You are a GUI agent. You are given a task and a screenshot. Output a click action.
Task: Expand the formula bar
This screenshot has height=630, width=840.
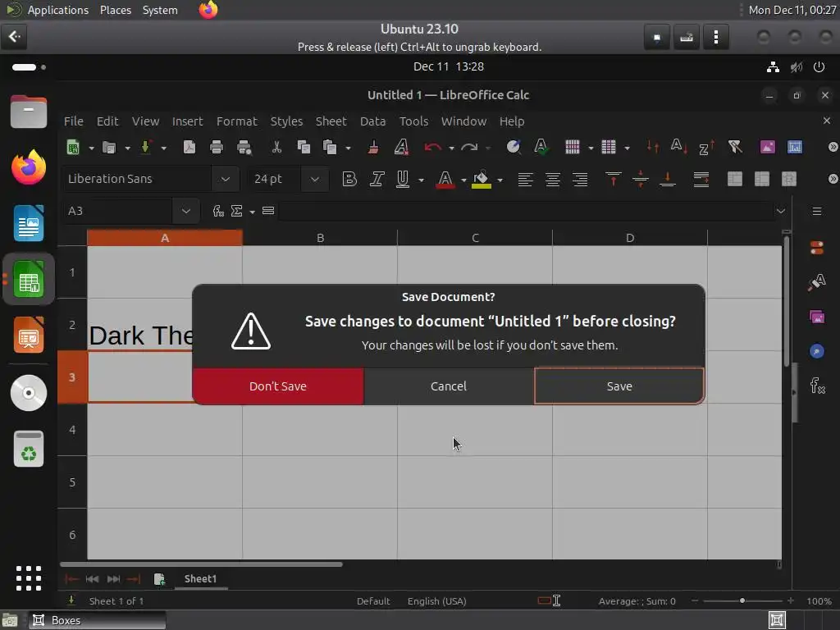[781, 211]
